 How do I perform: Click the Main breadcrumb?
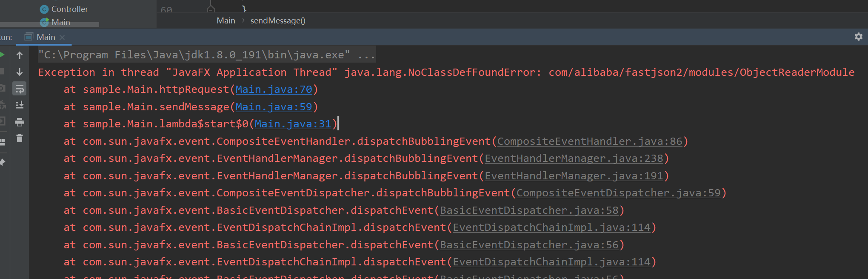[x=226, y=20]
